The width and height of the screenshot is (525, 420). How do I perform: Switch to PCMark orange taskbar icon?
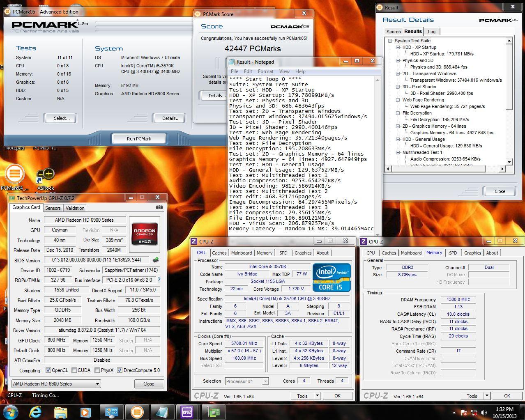tap(137, 412)
